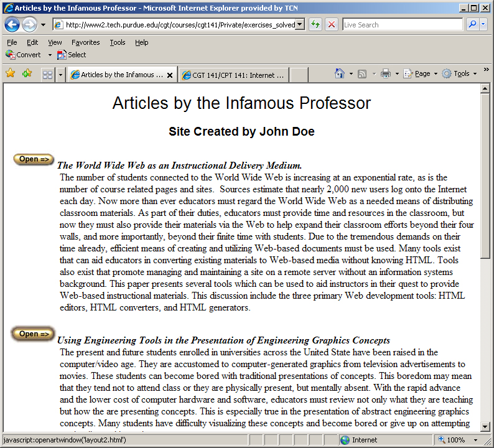Open the Tools menu in menu bar
Viewport: 494px width, 448px height.
coord(117,42)
